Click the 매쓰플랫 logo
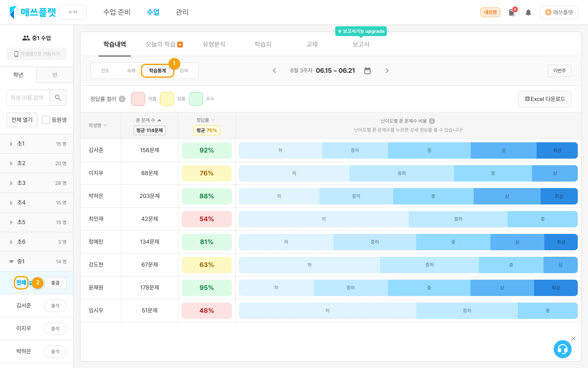This screenshot has width=588, height=368. point(32,12)
